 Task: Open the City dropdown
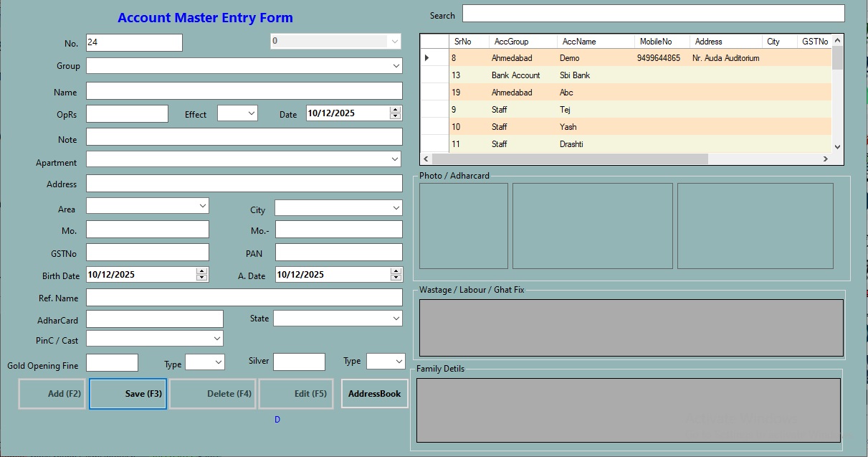pos(396,209)
